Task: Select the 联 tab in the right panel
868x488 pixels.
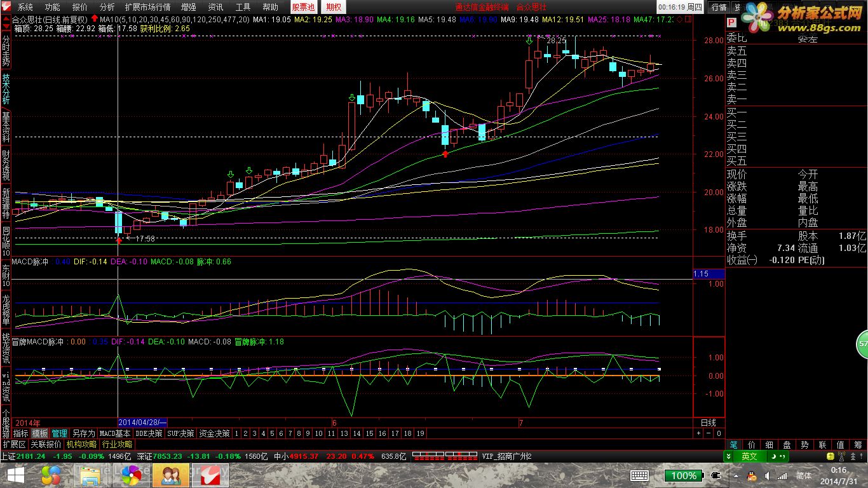Action: [822, 445]
